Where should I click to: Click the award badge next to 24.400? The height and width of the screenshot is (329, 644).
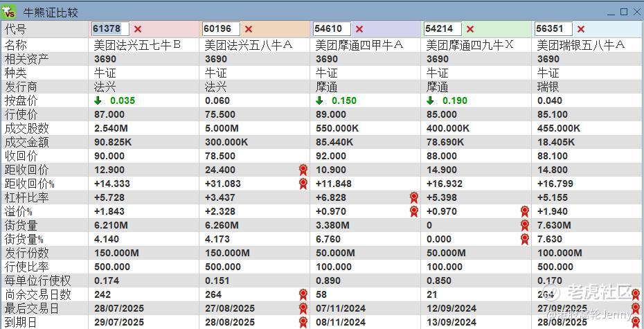(303, 170)
